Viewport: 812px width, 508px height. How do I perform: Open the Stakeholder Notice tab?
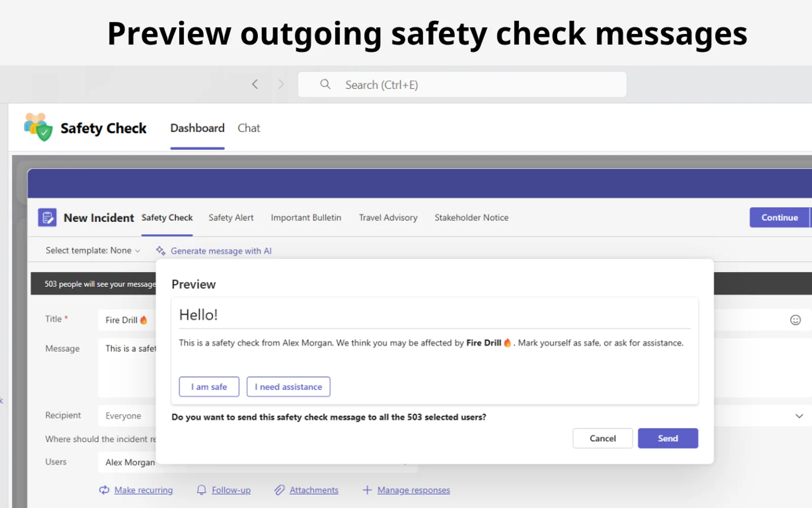click(x=471, y=217)
